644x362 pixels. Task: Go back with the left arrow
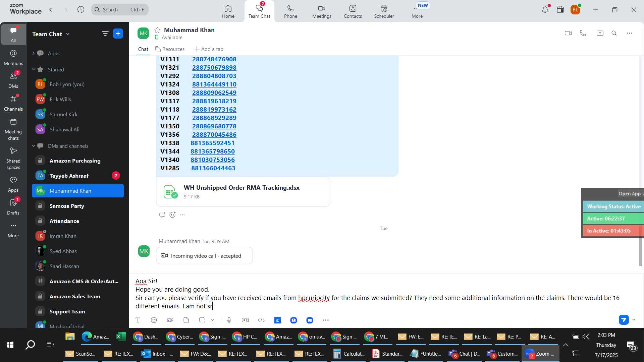(x=51, y=9)
